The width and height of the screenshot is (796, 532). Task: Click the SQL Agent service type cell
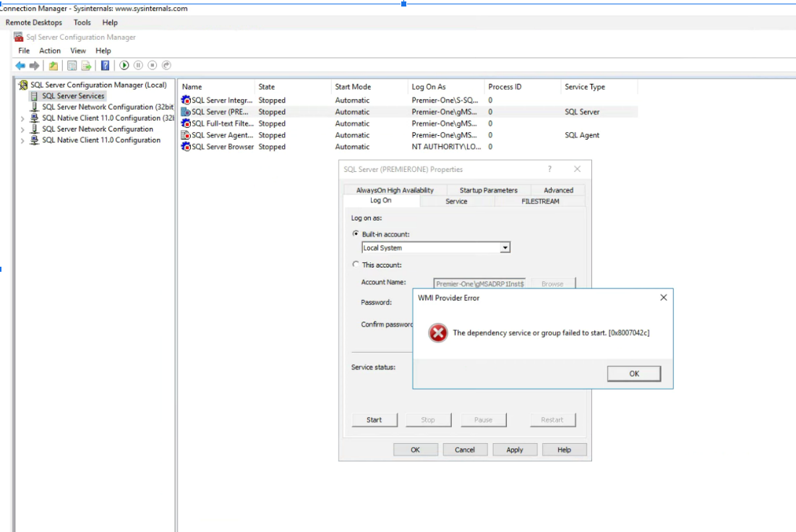click(582, 135)
